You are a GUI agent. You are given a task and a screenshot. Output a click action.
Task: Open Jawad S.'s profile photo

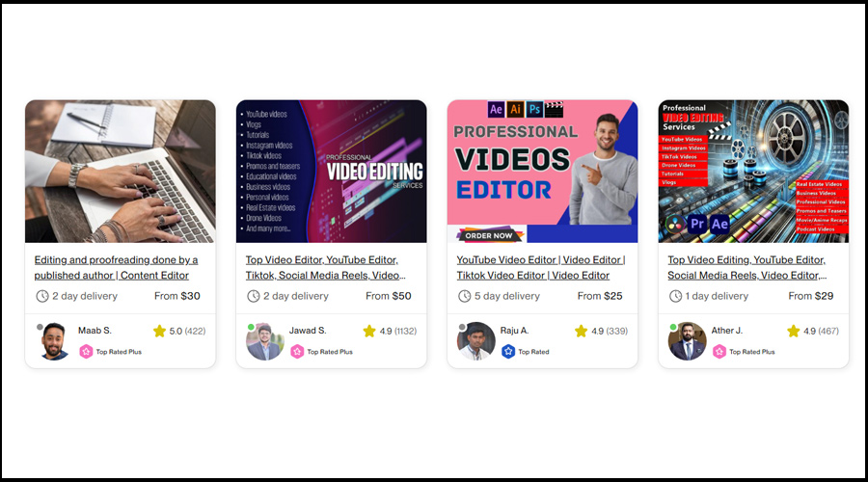tap(265, 341)
